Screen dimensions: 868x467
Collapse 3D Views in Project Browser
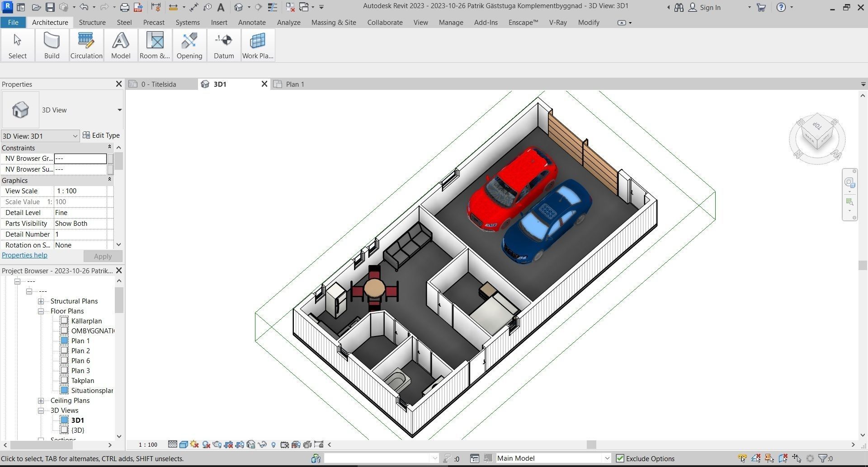click(x=41, y=411)
